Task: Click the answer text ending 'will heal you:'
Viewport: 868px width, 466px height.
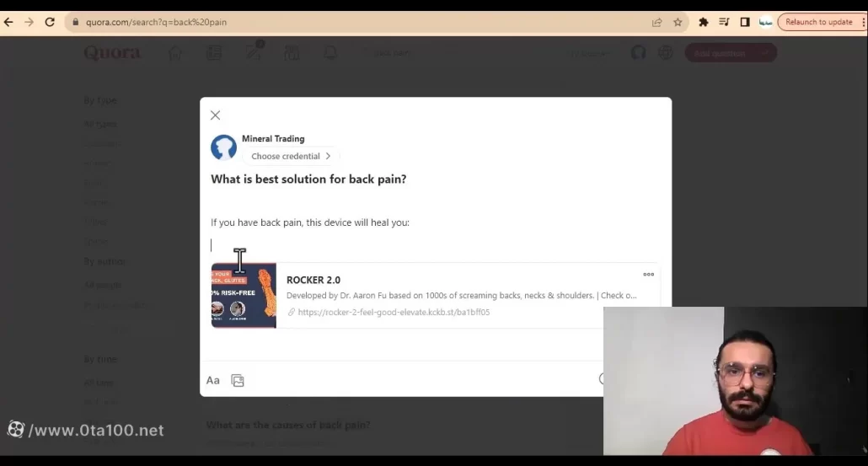Action: coord(310,222)
